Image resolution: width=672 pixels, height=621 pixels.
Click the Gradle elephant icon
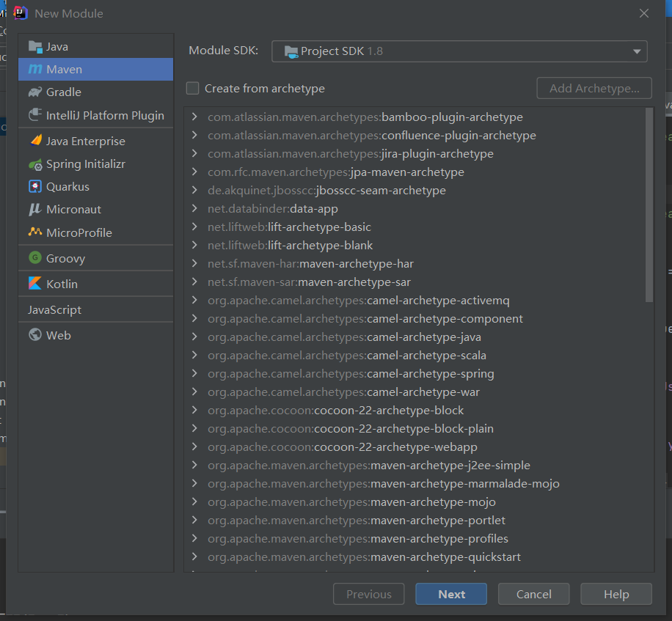tap(35, 92)
